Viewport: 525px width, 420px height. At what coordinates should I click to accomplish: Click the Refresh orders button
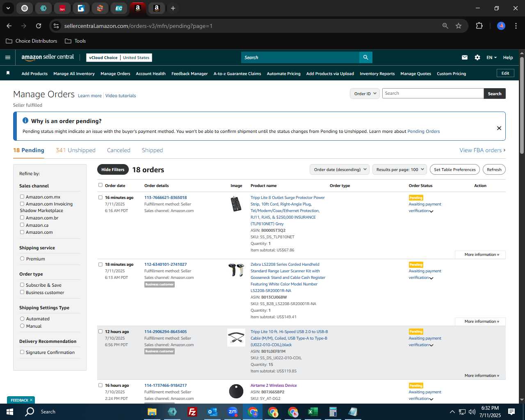click(x=494, y=169)
